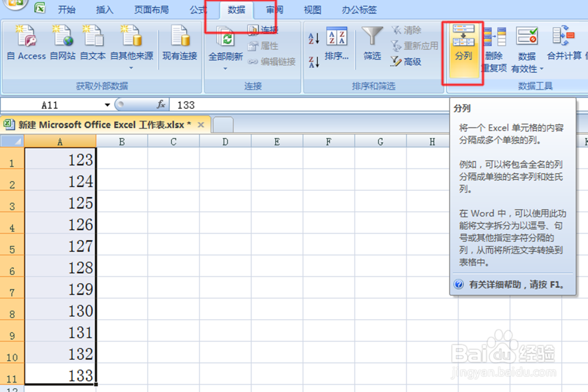
Task: Click the Excel icon in quick access bar
Action: coord(40,8)
